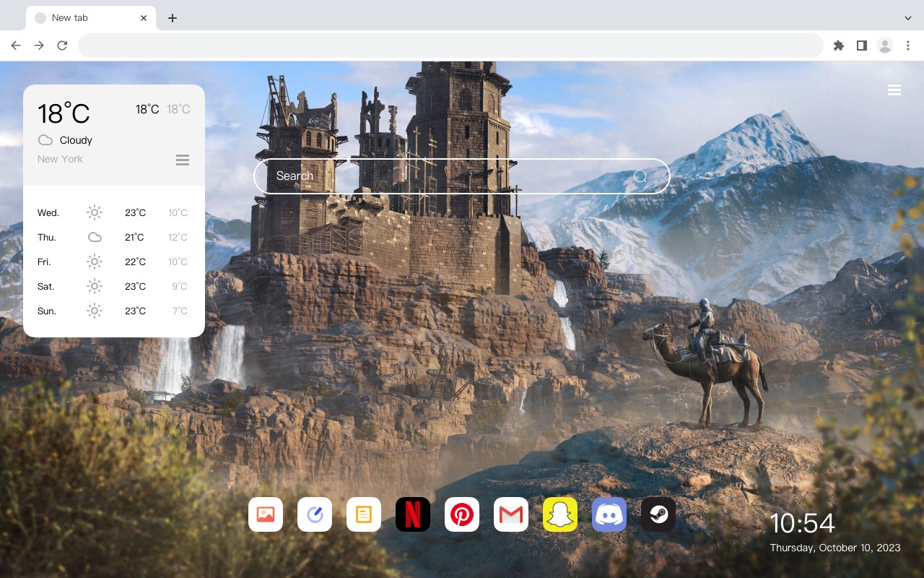Click the Search input field
This screenshot has width=924, height=578.
coord(462,176)
